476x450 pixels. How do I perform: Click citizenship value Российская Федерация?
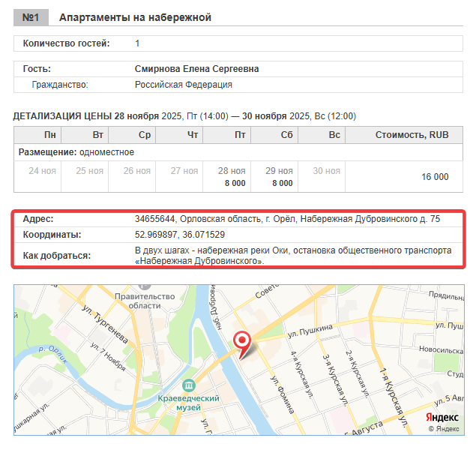(x=184, y=85)
